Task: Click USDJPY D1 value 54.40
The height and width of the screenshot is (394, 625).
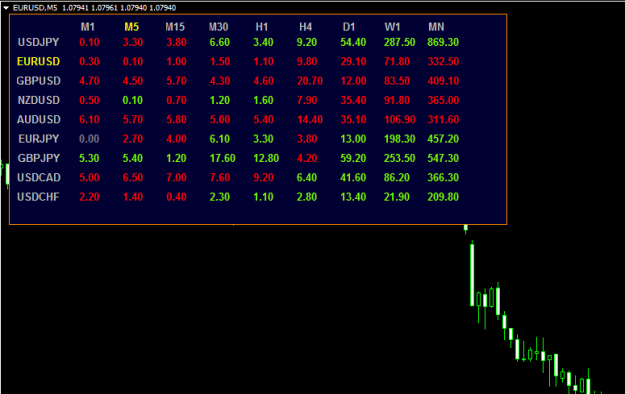Action: click(353, 42)
